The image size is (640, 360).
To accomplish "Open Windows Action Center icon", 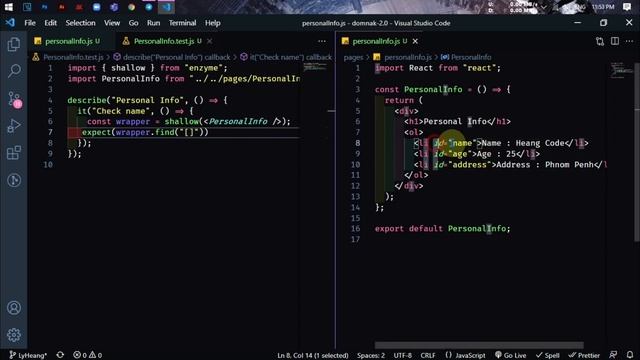I will pyautogui.click(x=627, y=7).
